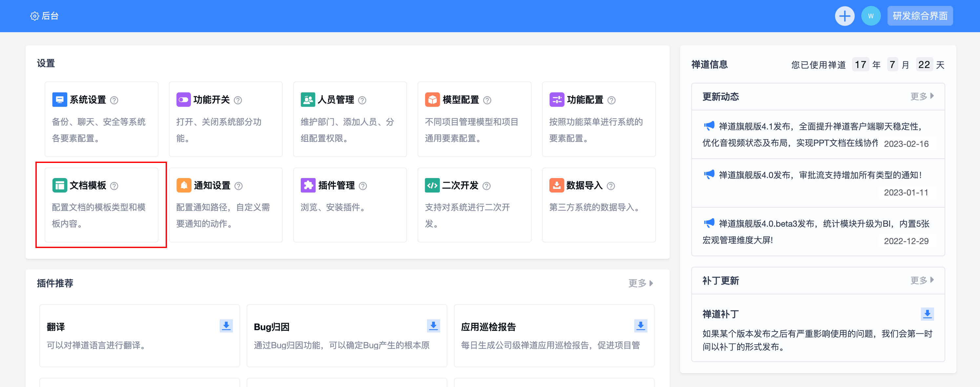
Task: Open the 二次开发 code icon
Action: [432, 186]
